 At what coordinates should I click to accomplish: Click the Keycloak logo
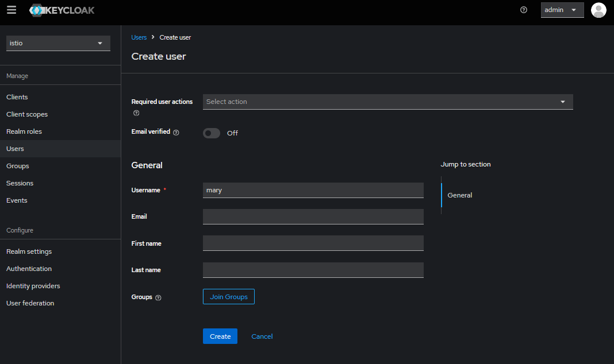point(62,10)
